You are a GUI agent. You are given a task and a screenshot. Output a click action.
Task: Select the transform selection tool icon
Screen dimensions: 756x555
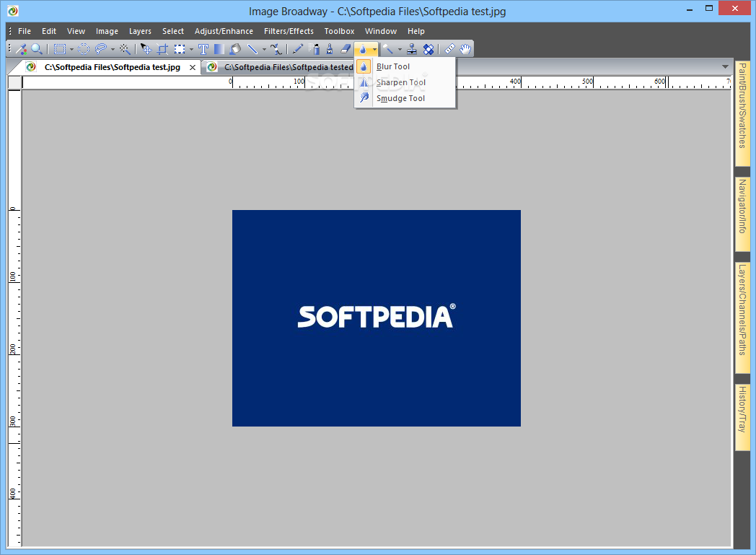click(180, 48)
